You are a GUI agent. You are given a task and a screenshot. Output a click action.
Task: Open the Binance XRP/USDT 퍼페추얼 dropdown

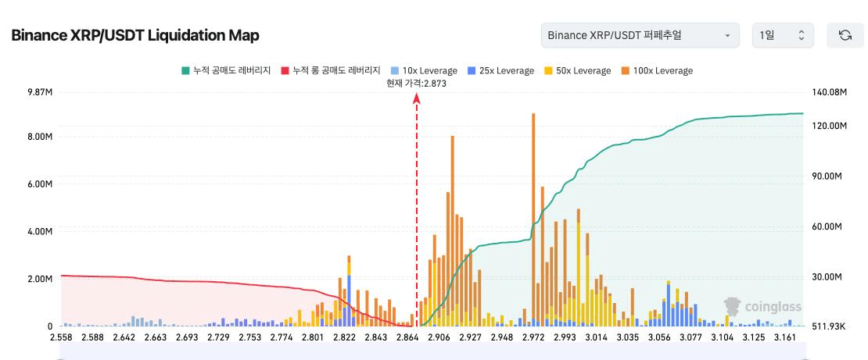[x=640, y=35]
